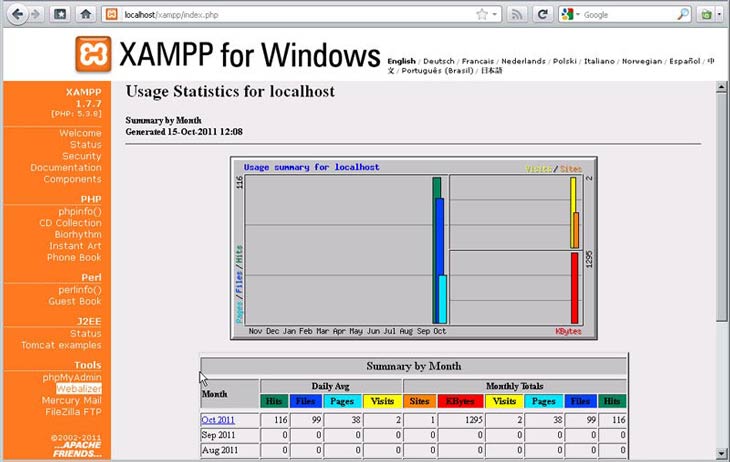730x462 pixels.
Task: Open Tomcat examples
Action: coord(61,345)
